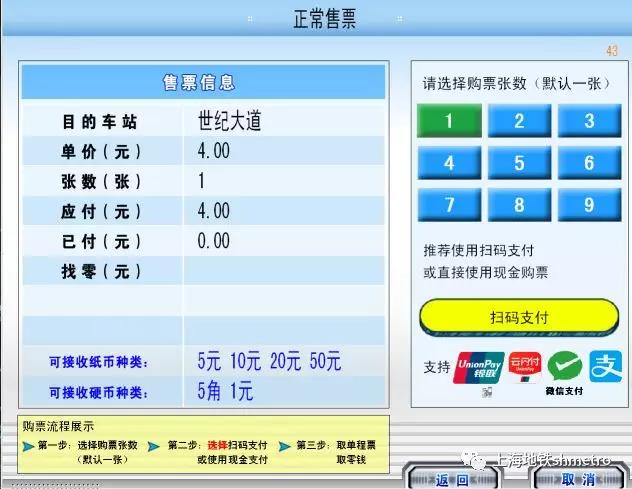
Task: Choose 6 tickets quantity button
Action: (589, 163)
